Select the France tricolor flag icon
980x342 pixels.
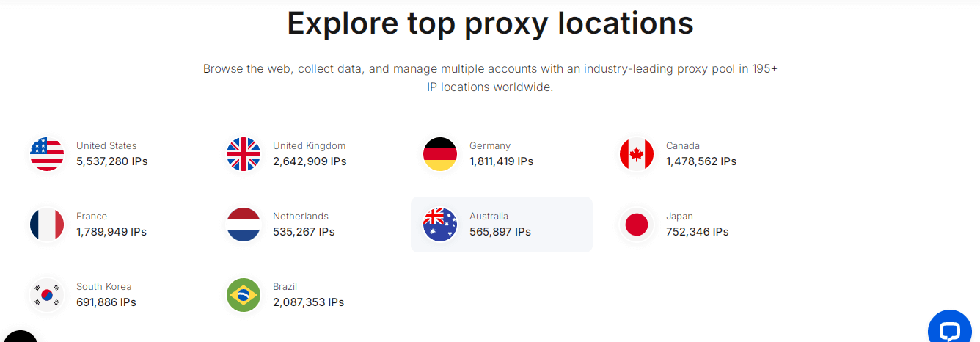[47, 225]
